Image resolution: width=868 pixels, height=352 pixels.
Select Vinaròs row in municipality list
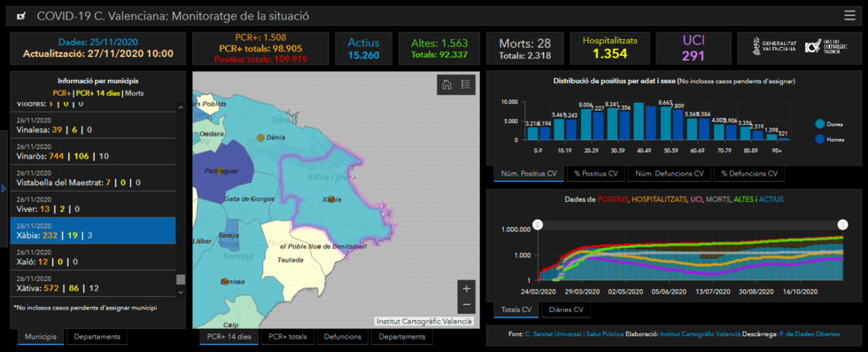(x=93, y=152)
